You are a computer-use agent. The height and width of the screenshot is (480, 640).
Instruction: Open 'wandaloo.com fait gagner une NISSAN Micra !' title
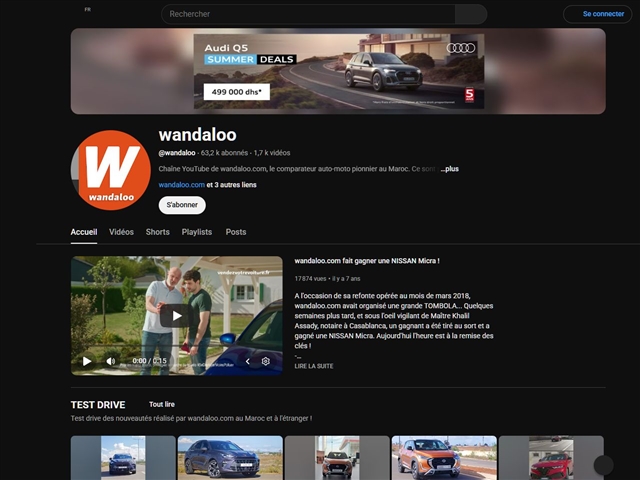point(367,261)
